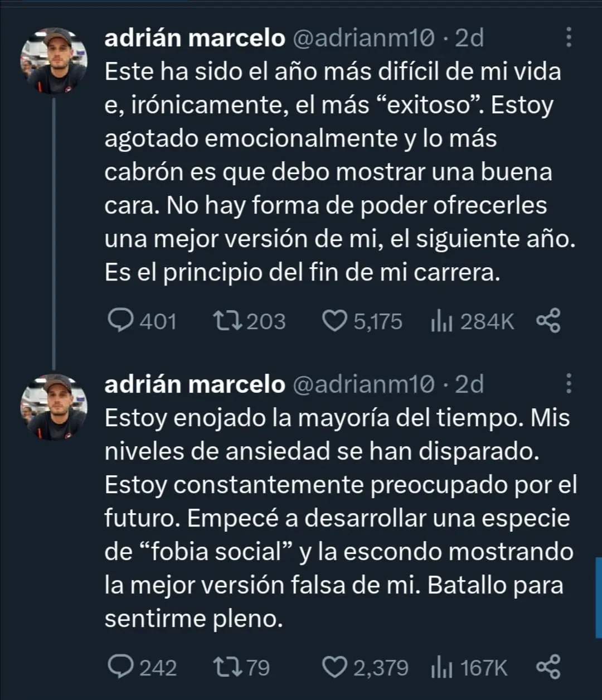Open first tweet text starting "Este ha sido"
The image size is (602, 700).
coord(334,172)
